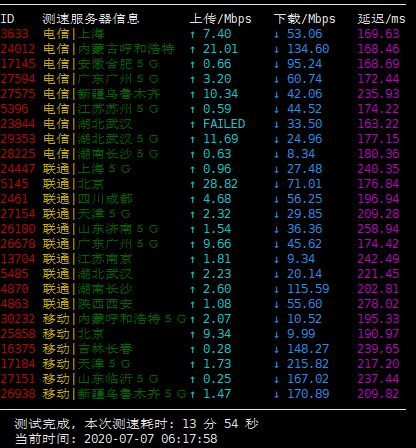The height and width of the screenshot is (448, 416).
Task: Select server ID 27154
Action: point(18,214)
